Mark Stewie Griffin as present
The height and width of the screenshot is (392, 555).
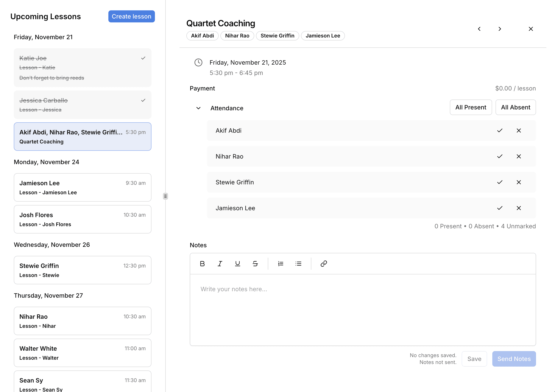[500, 182]
